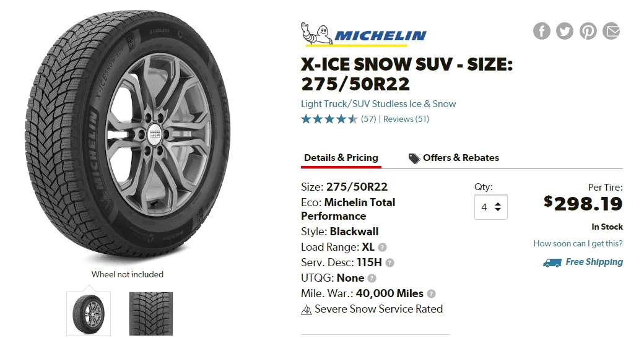Select the tire with wheel thumbnail
This screenshot has height=338, width=644.
[89, 314]
